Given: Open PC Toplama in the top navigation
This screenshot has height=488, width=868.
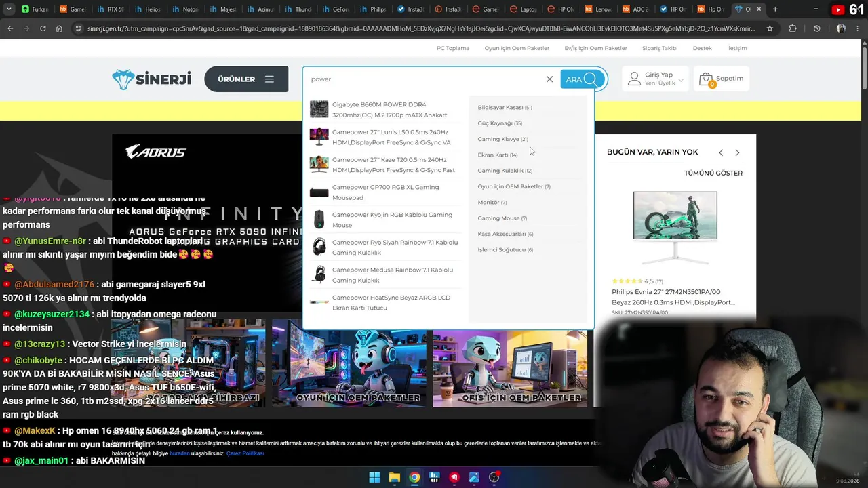Looking at the screenshot, I should point(453,48).
